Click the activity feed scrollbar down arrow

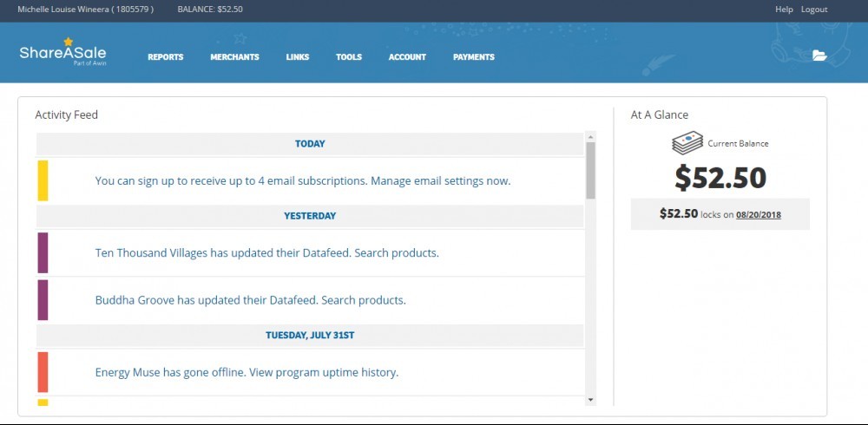pyautogui.click(x=590, y=400)
